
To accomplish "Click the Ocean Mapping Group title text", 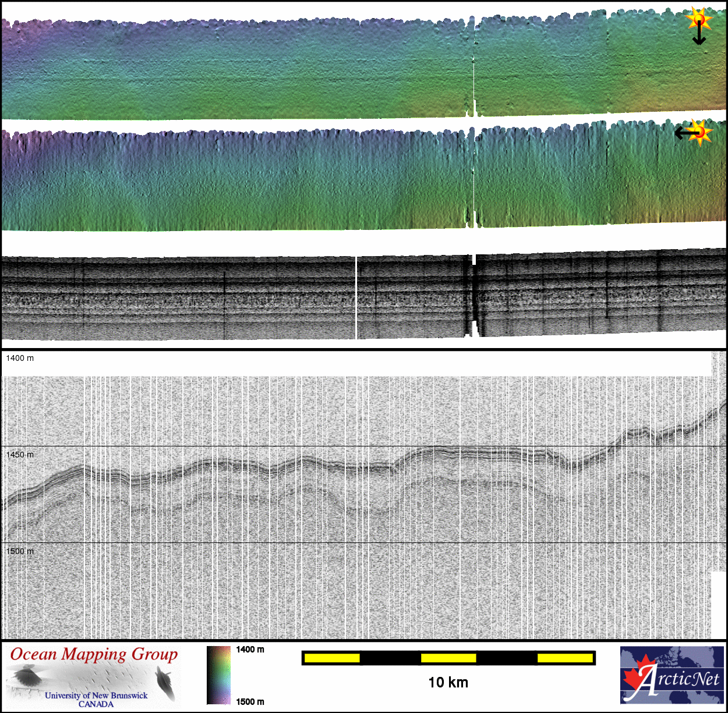I will tap(94, 654).
